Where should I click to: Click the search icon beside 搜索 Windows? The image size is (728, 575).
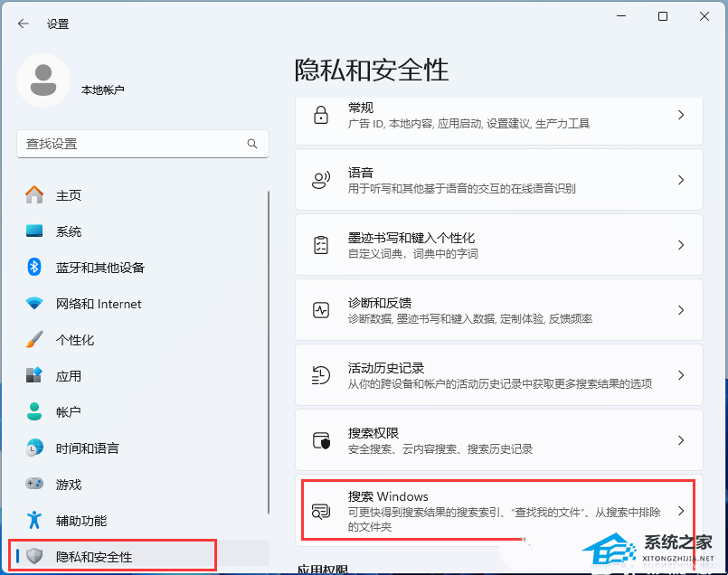(x=321, y=512)
